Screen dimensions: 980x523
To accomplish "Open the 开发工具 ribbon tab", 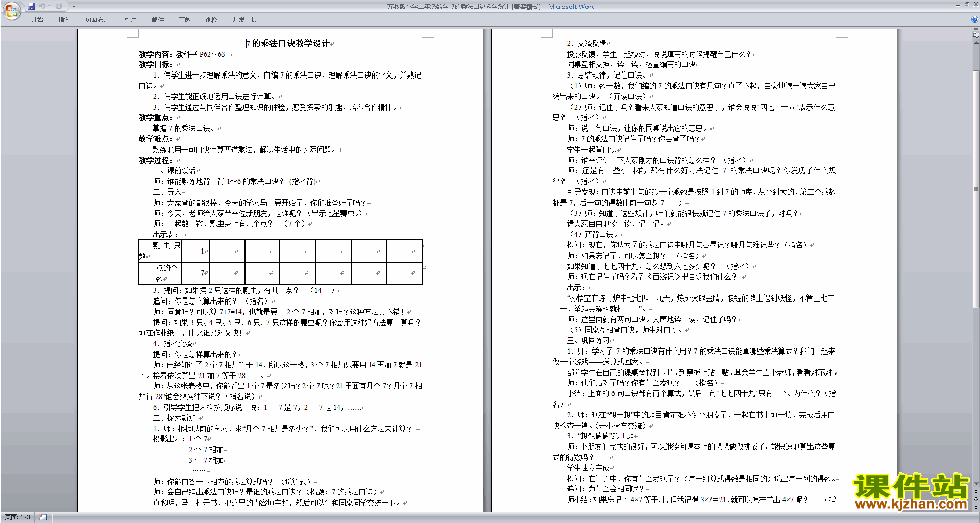I will tap(245, 20).
